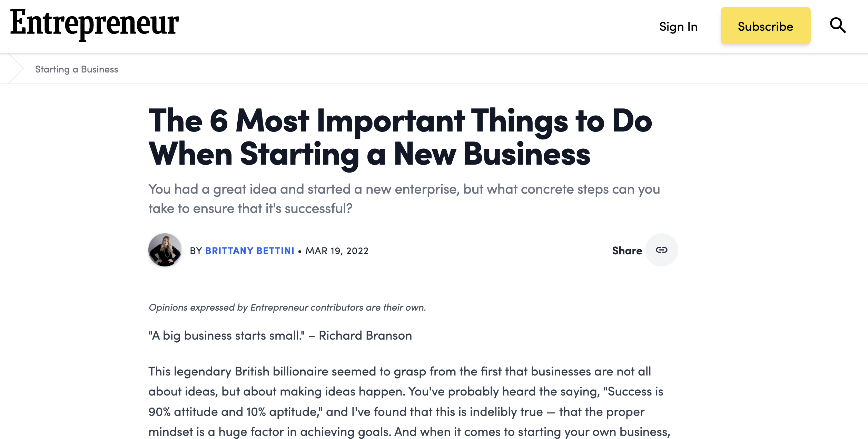Open Brittany Bettini author profile link
Screen dimensions: 868x439
(x=250, y=251)
